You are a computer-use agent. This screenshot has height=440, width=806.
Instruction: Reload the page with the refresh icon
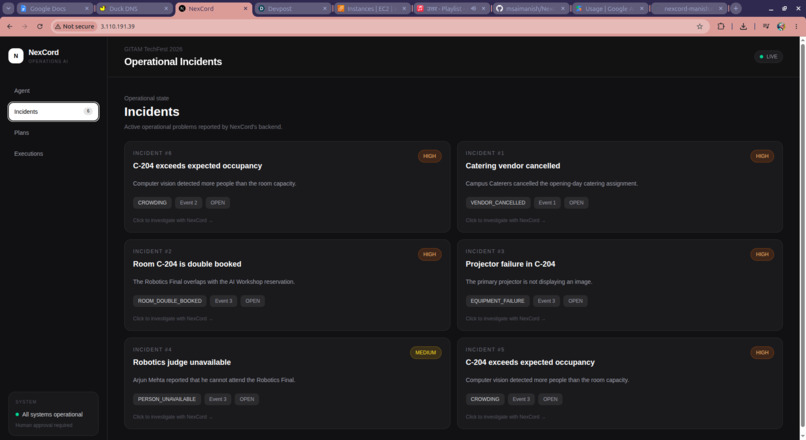click(40, 26)
